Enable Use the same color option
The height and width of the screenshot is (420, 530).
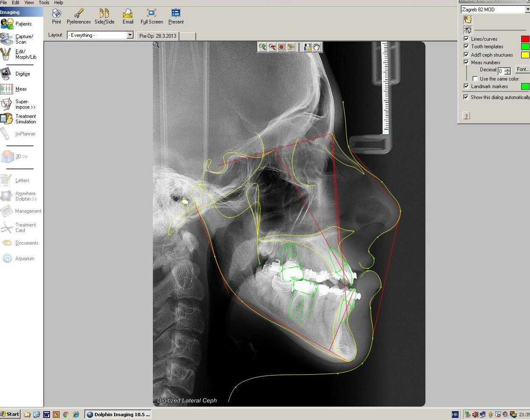pyautogui.click(x=475, y=79)
